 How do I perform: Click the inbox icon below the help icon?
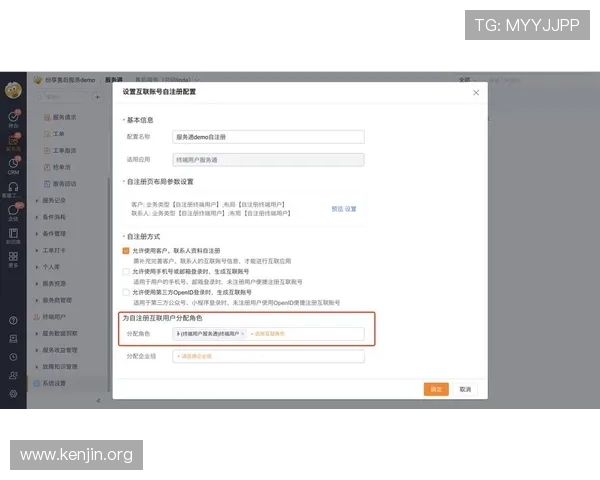click(13, 339)
